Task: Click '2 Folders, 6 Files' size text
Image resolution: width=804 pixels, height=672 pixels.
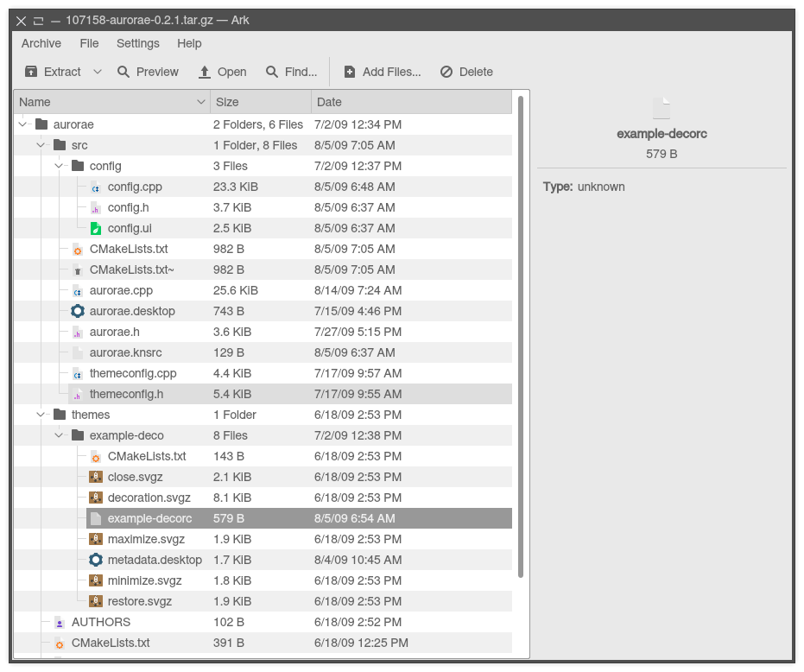Action: click(x=258, y=124)
